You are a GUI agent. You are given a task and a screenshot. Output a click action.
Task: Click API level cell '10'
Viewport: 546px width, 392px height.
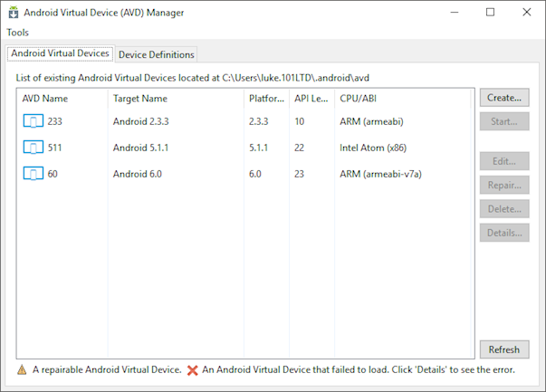click(300, 121)
